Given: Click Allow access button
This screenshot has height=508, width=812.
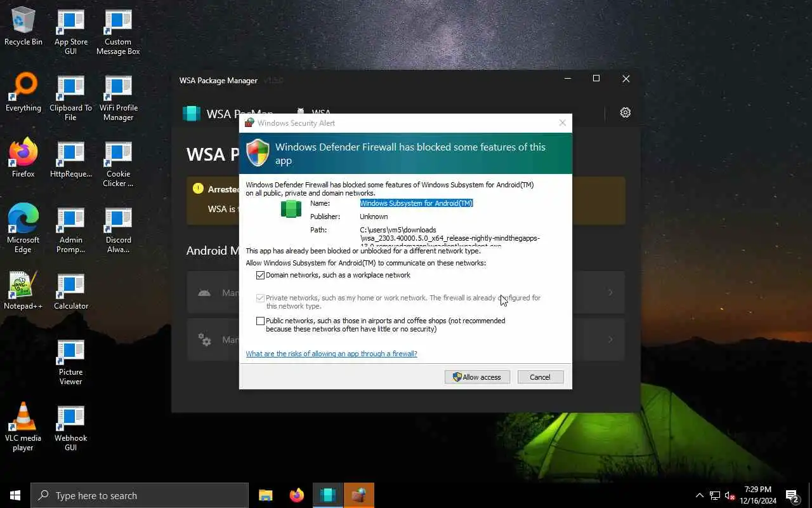Looking at the screenshot, I should tap(477, 377).
